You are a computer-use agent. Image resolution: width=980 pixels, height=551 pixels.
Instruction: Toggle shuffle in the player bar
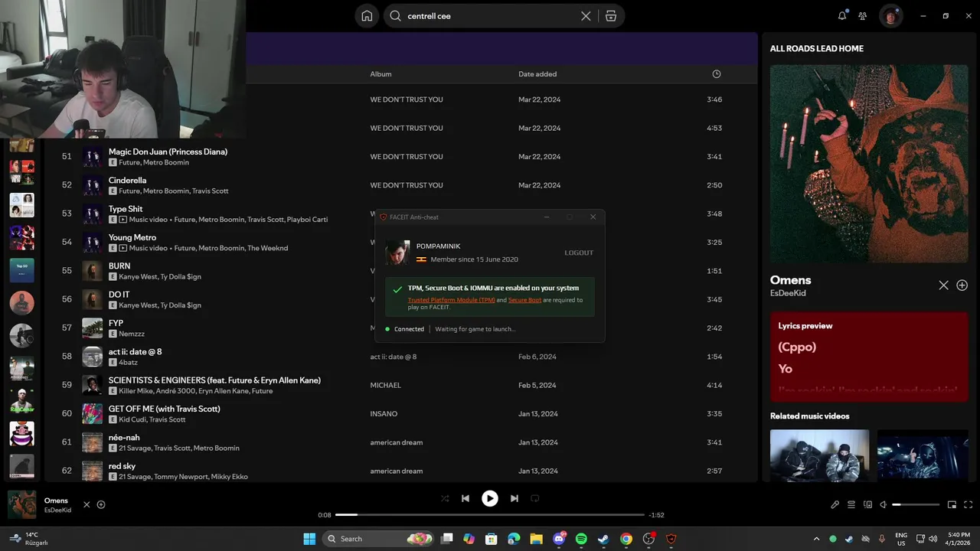445,498
